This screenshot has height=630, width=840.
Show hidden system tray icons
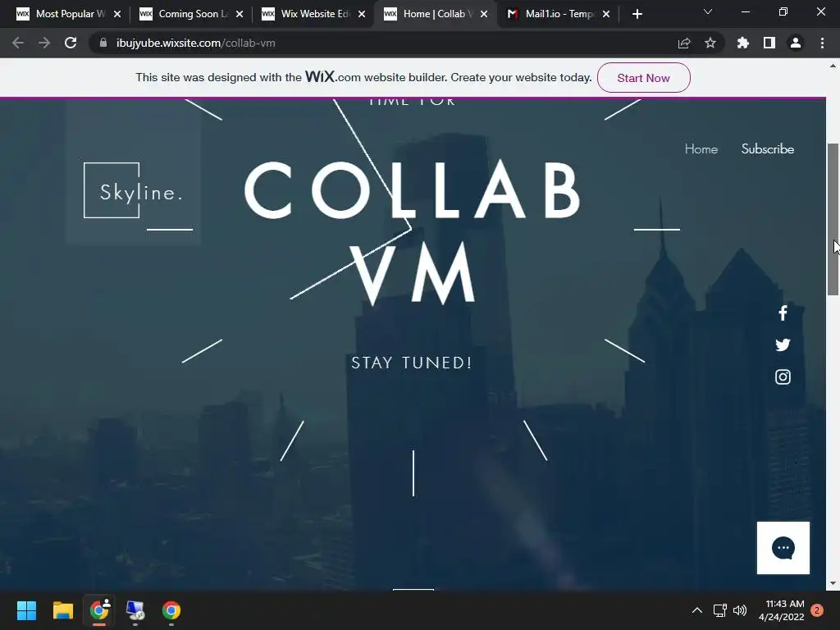click(x=697, y=610)
